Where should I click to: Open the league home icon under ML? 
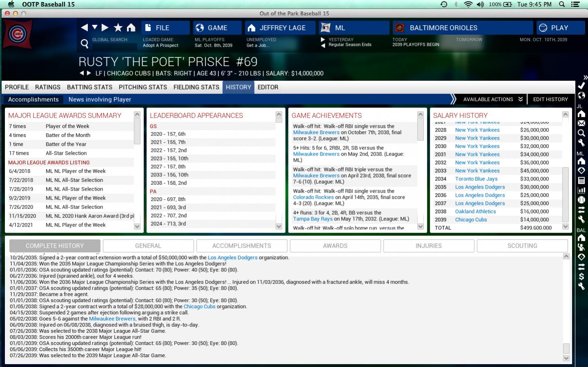click(581, 161)
